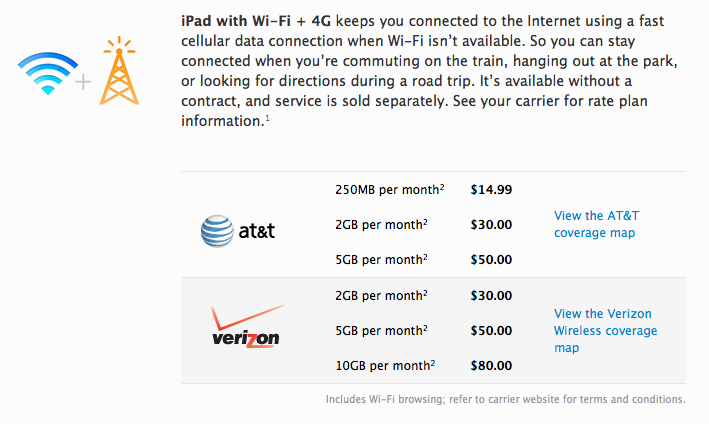This screenshot has width=709, height=424.
Task: Click the AT&T globe logo
Action: pyautogui.click(x=217, y=231)
